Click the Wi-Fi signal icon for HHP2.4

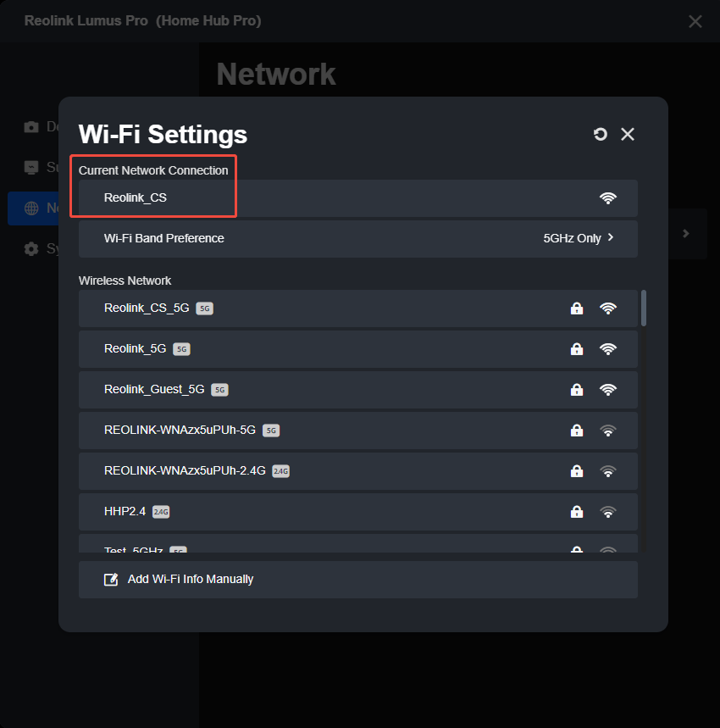click(x=607, y=512)
